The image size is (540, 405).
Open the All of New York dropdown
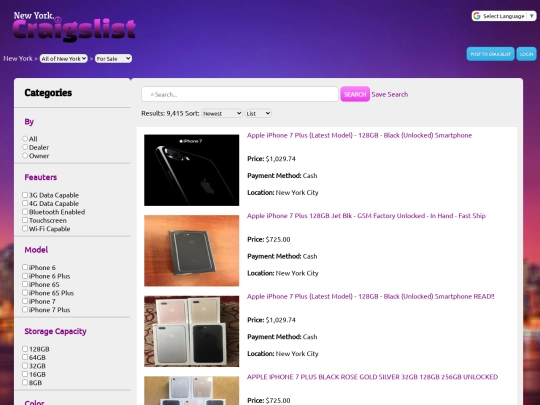pyautogui.click(x=64, y=59)
